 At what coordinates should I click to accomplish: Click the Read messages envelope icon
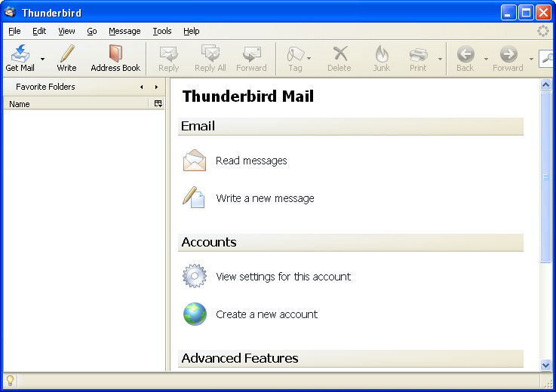195,161
